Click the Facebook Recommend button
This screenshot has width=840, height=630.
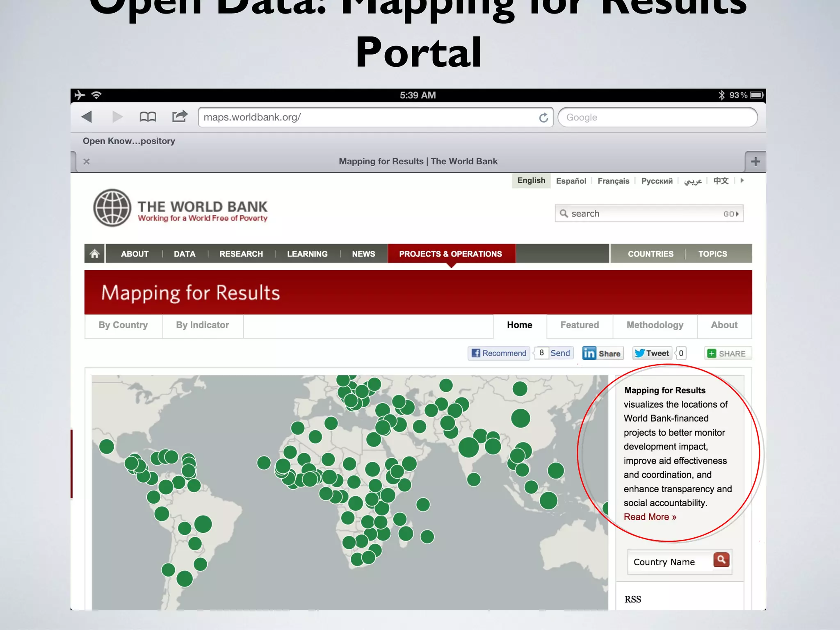[x=499, y=353]
